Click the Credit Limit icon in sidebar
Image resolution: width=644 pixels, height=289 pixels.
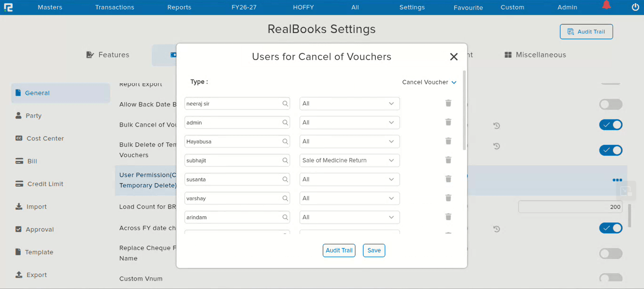point(19,184)
